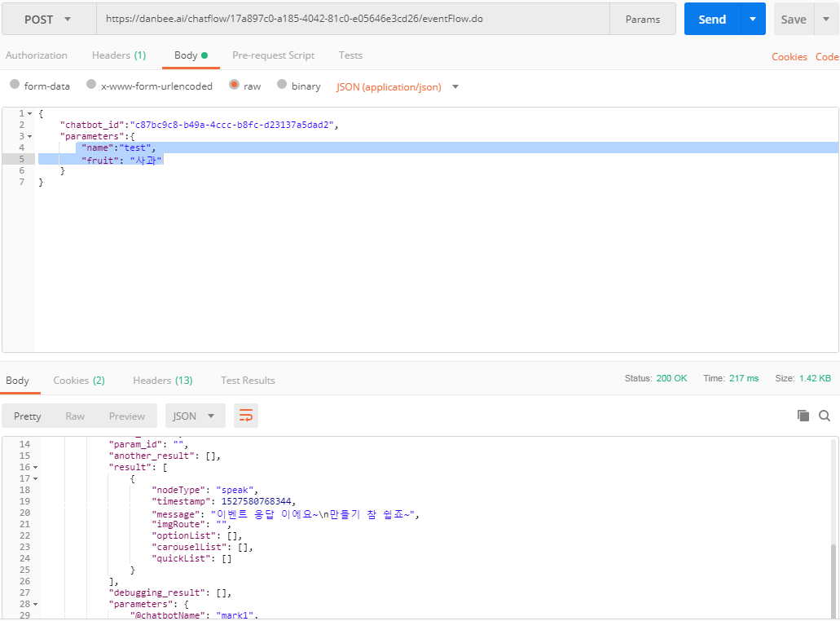Switch response view to Raw
Screen dimensions: 840x621
[x=75, y=416]
